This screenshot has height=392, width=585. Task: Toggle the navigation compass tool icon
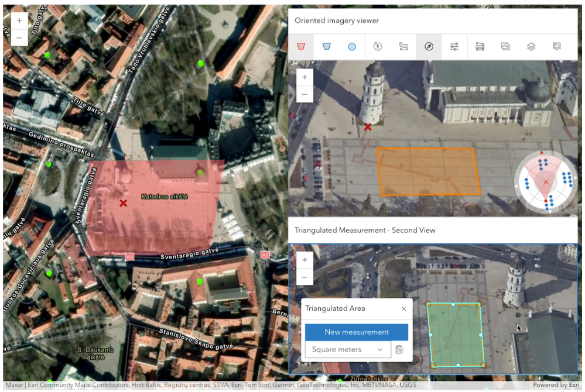pyautogui.click(x=429, y=47)
